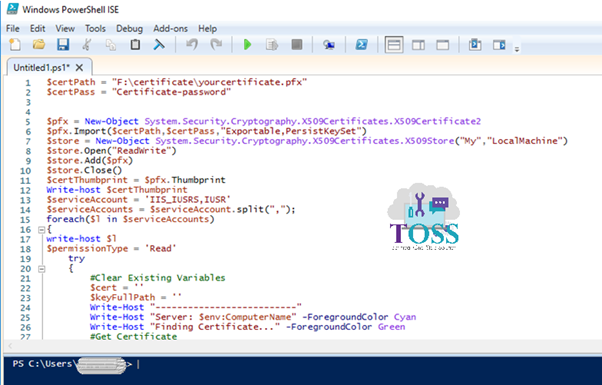Clear the console pane using its toolbar icon

pyautogui.click(x=159, y=45)
